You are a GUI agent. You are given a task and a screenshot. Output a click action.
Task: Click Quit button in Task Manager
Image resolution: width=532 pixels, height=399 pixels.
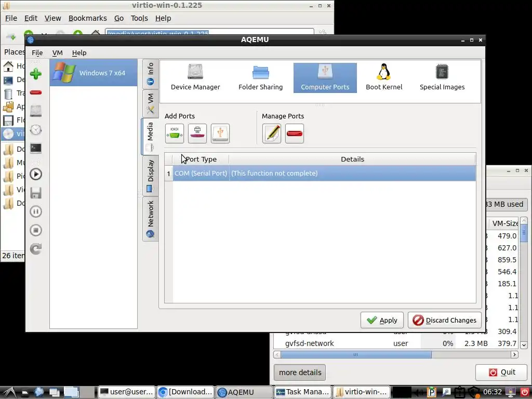click(x=501, y=372)
